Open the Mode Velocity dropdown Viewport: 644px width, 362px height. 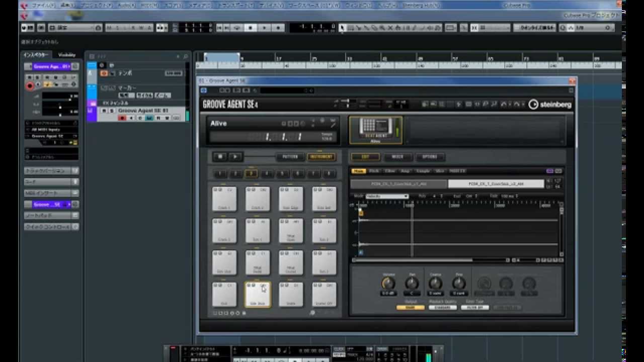pos(387,196)
